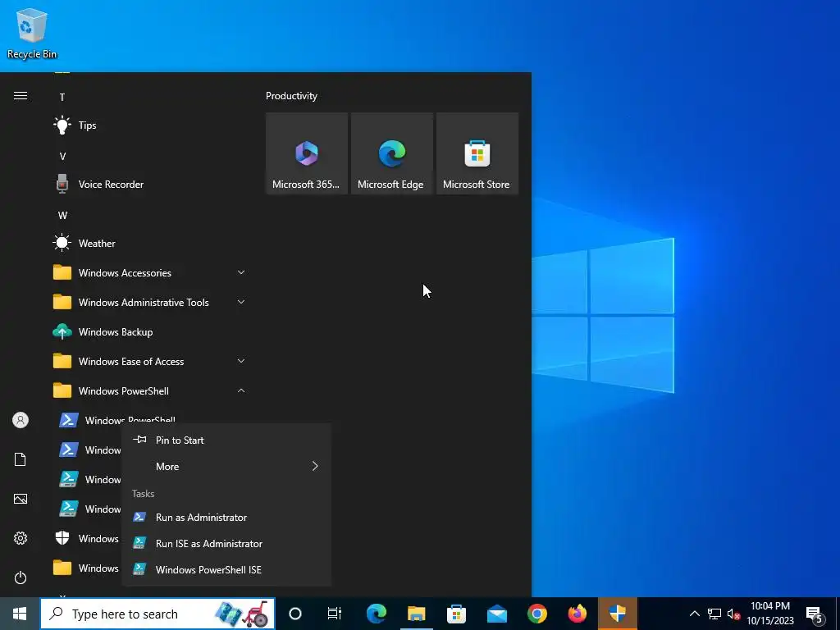Open the Microsoft Edge tile
Viewport: 840px width, 630px height.
(x=391, y=153)
